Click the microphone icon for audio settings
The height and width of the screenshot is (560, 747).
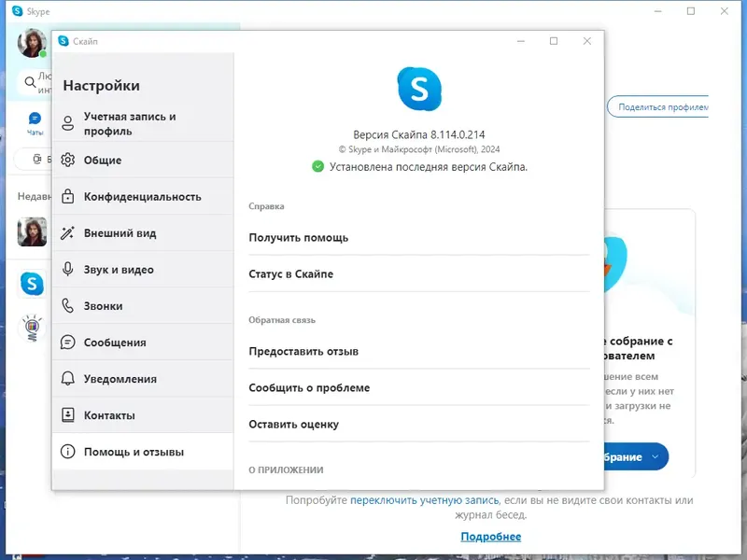point(67,270)
